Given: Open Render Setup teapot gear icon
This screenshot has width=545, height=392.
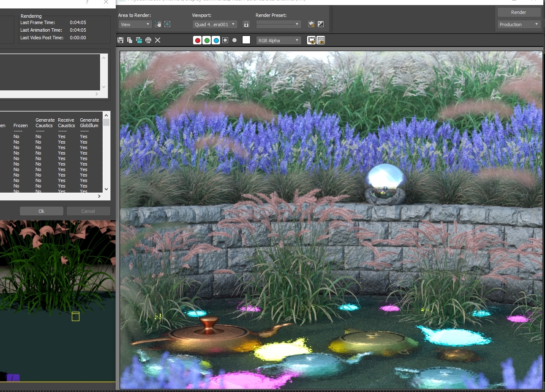Looking at the screenshot, I should pyautogui.click(x=311, y=24).
